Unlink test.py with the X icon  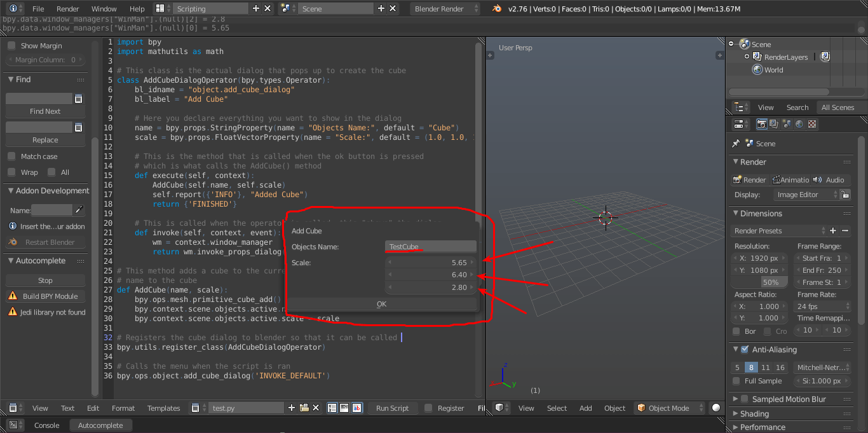click(316, 408)
